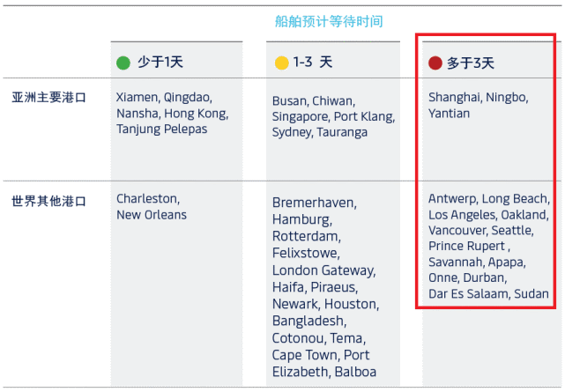Click the 1-3 天 column header
The height and width of the screenshot is (392, 565).
tap(313, 63)
